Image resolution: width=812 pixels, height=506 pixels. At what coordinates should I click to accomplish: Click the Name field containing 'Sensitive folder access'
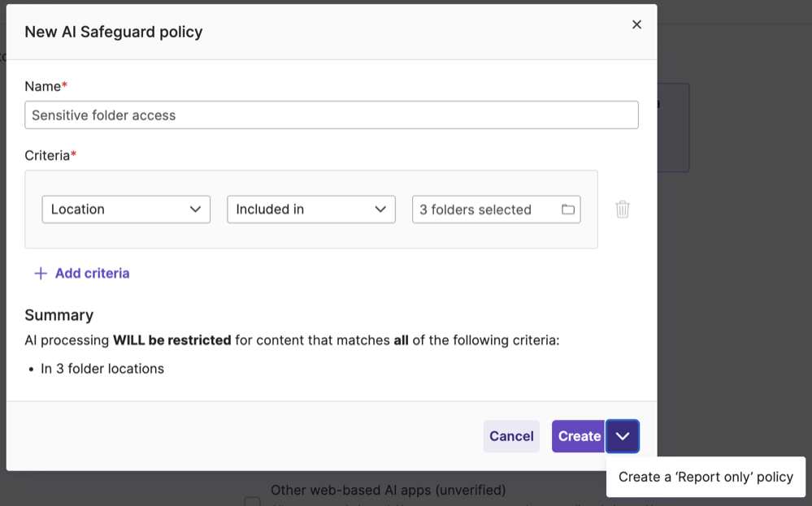331,115
